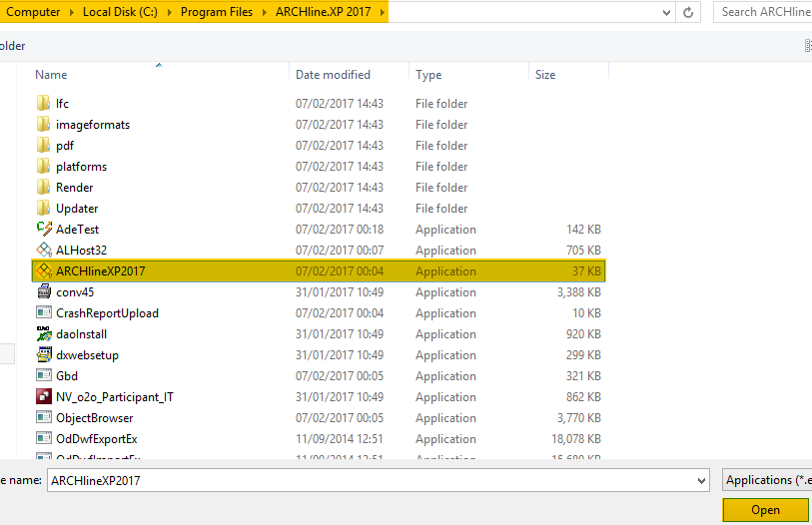The height and width of the screenshot is (525, 812).
Task: Click the file name input field
Action: coord(379,480)
